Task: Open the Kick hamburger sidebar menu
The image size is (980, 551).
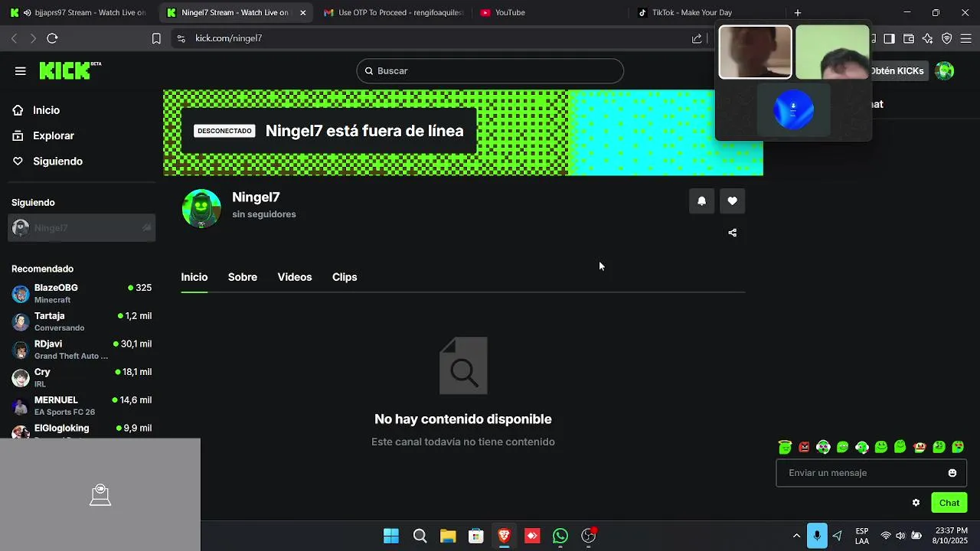Action: click(21, 71)
